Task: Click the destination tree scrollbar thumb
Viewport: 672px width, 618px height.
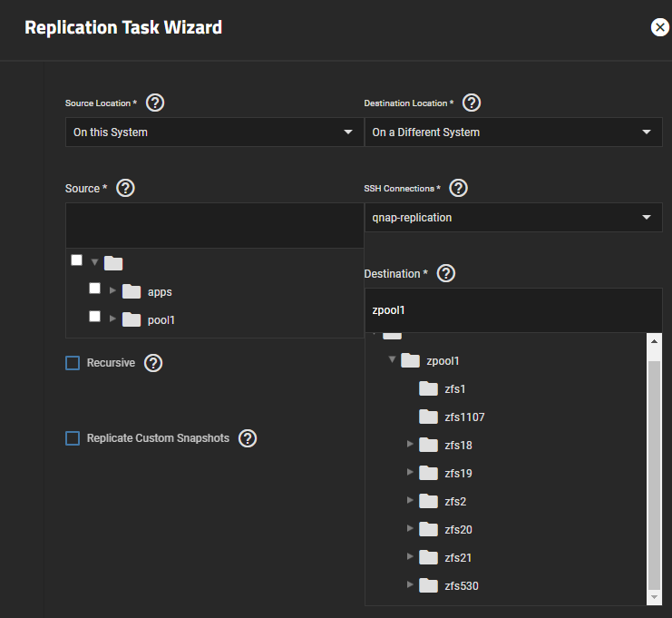Action: 654,476
